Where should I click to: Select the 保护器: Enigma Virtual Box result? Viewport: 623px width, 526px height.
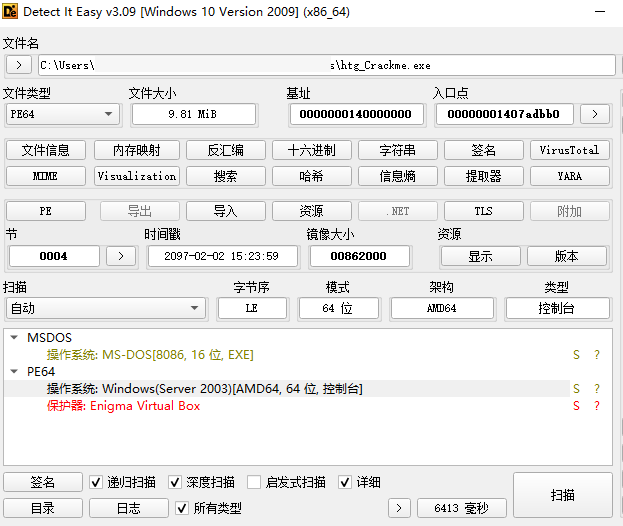pyautogui.click(x=124, y=406)
